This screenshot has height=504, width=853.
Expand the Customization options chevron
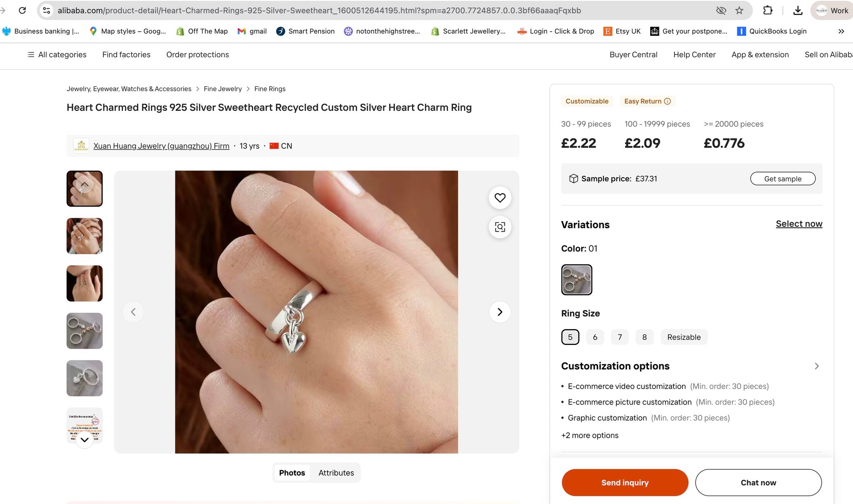pyautogui.click(x=816, y=366)
